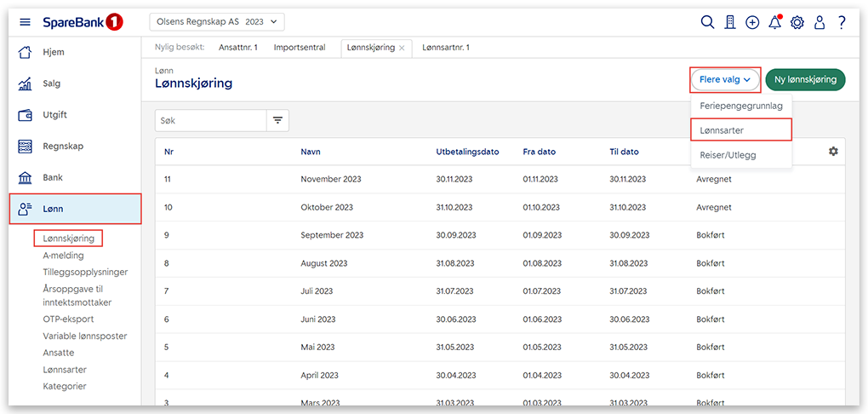Choose Feriepengegrunnlag in dropdown menu

click(x=740, y=106)
